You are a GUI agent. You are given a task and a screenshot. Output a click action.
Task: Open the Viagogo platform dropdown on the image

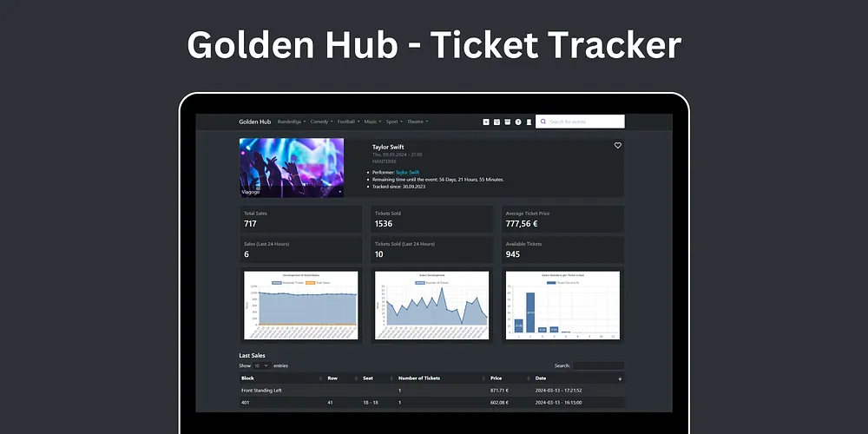point(291,192)
